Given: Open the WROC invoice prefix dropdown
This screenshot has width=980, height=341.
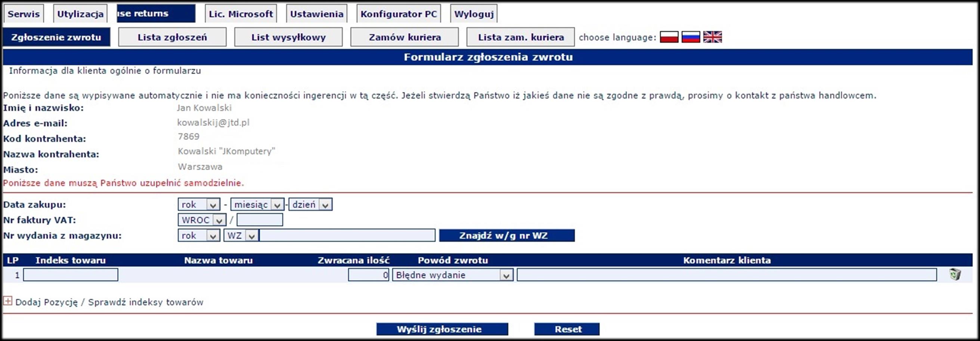Looking at the screenshot, I should [202, 220].
